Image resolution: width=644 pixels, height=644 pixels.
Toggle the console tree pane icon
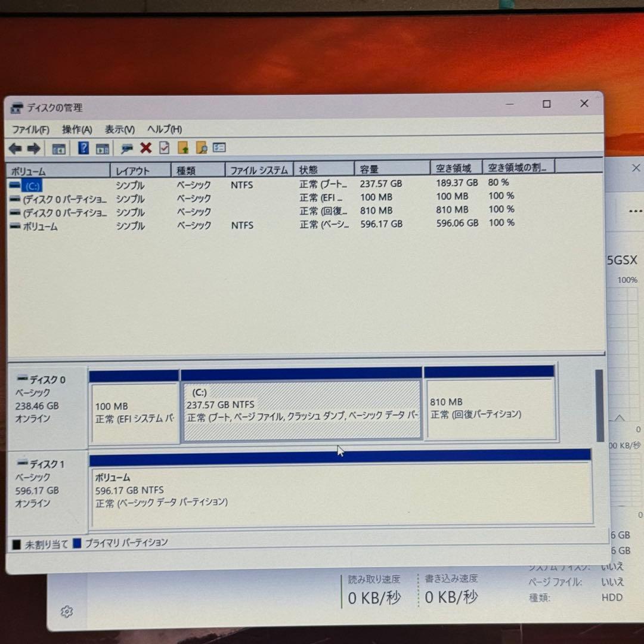pos(58,148)
